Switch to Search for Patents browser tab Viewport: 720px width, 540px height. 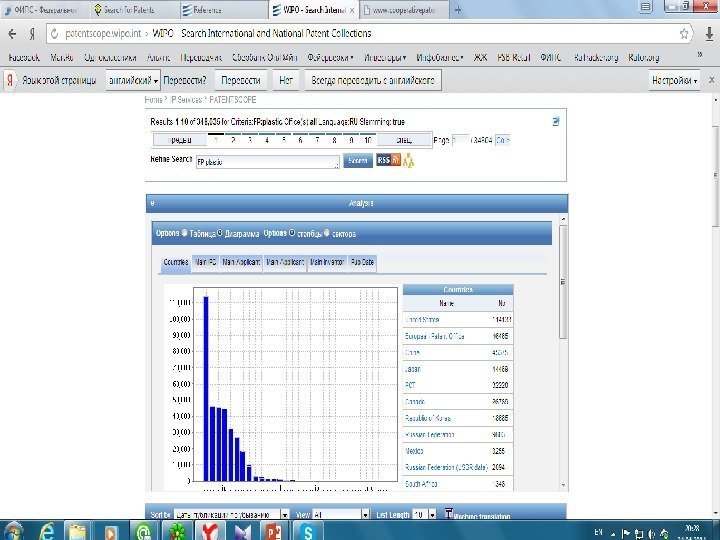click(133, 10)
